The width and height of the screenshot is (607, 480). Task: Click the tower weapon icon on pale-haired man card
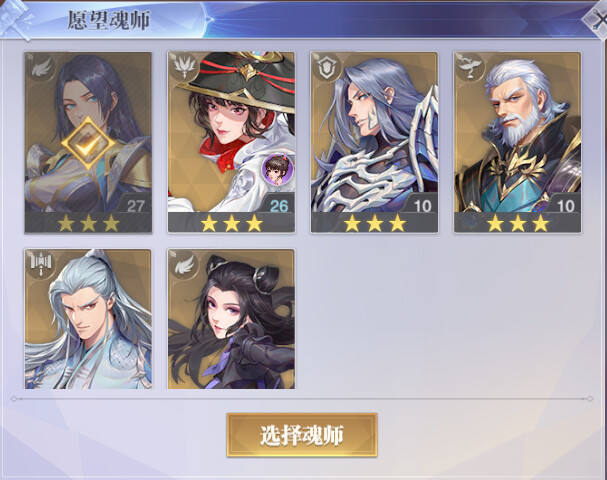click(41, 264)
